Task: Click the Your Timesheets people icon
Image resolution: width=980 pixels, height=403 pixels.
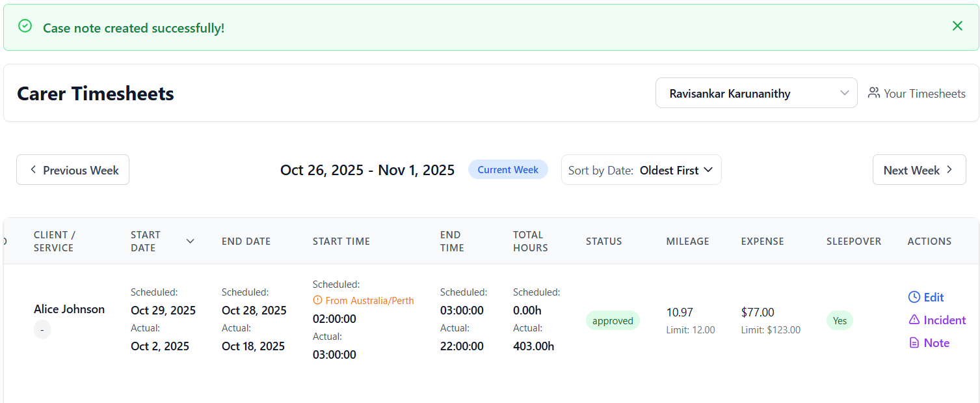Action: coord(873,93)
